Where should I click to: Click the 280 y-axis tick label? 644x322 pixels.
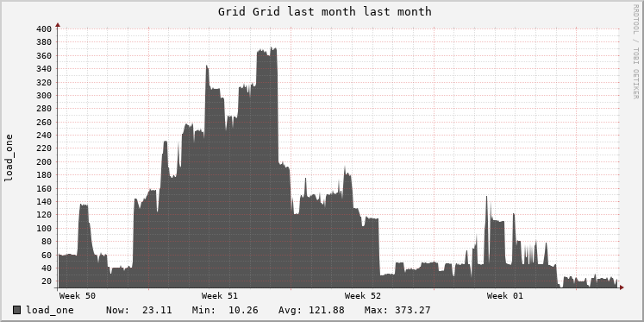coord(44,109)
